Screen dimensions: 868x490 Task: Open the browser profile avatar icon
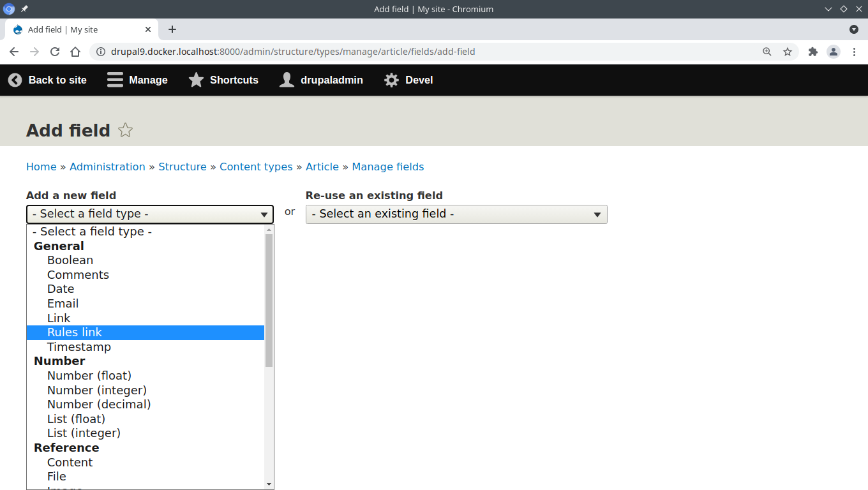pos(834,52)
